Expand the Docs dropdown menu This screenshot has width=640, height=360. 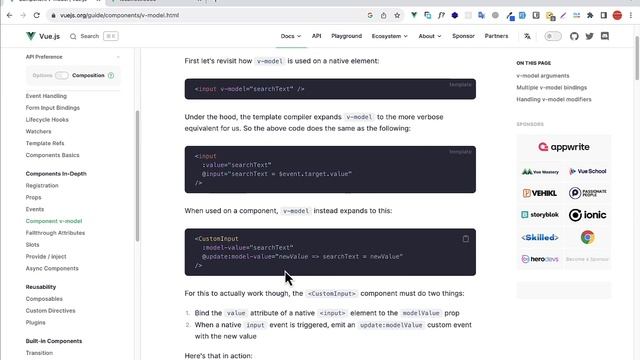pyautogui.click(x=291, y=36)
